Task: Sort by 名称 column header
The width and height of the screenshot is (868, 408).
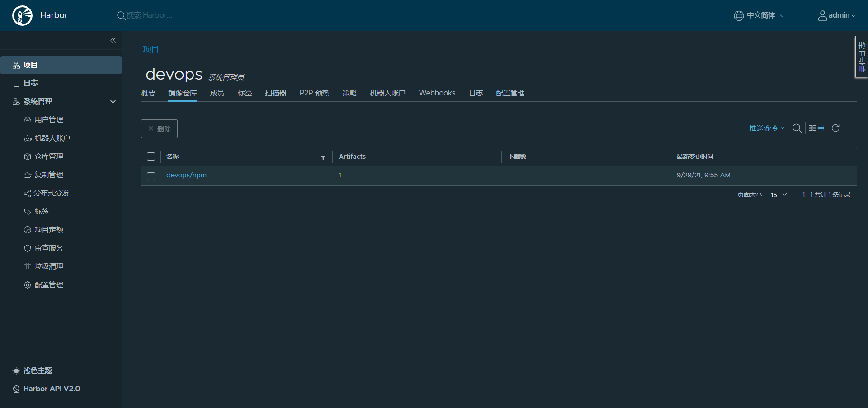Action: click(173, 157)
